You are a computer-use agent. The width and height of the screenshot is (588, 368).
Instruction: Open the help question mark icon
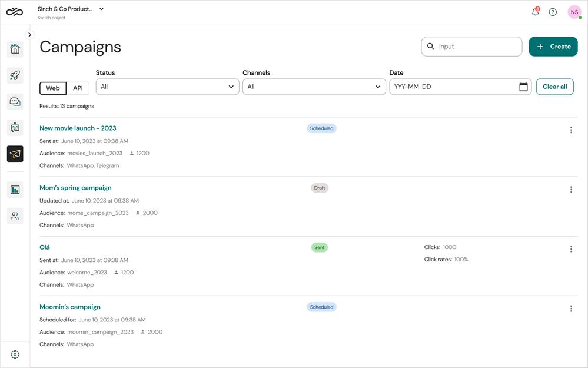[x=553, y=12]
